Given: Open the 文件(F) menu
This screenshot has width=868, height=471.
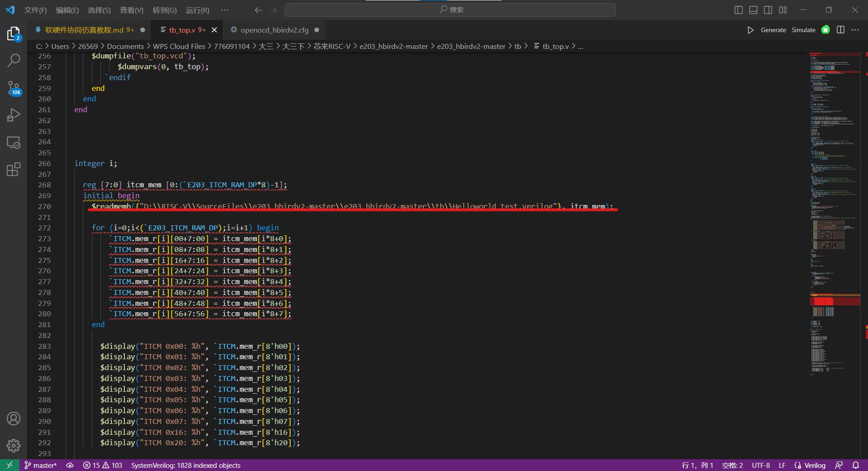Looking at the screenshot, I should pos(35,10).
